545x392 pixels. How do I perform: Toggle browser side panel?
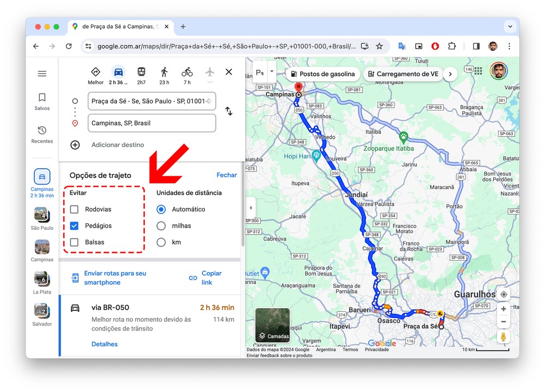tap(476, 46)
